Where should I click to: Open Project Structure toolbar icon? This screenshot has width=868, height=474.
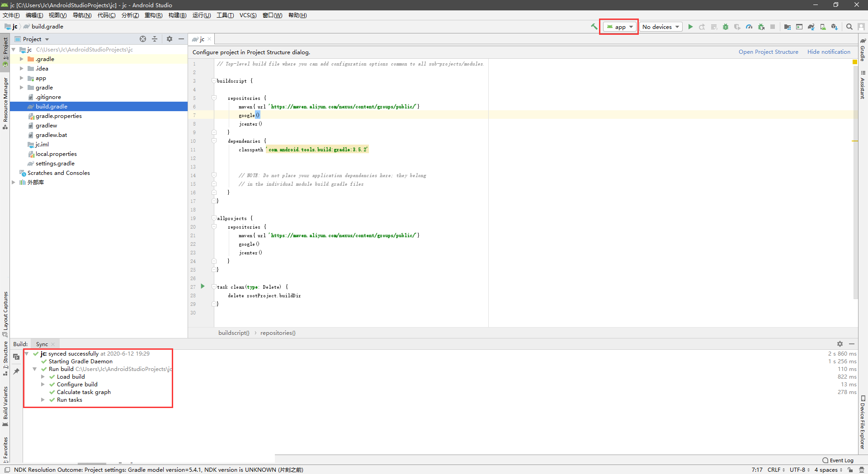tap(788, 27)
